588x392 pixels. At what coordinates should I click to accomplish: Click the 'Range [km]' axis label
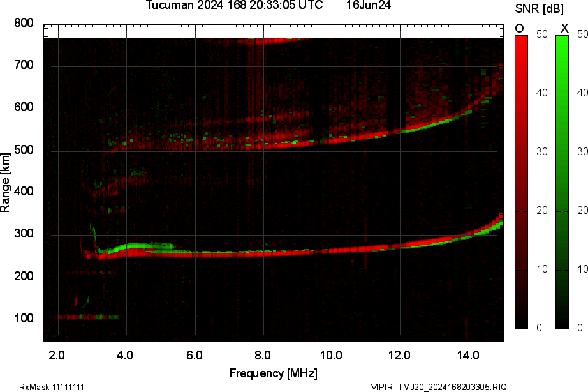click(x=5, y=183)
